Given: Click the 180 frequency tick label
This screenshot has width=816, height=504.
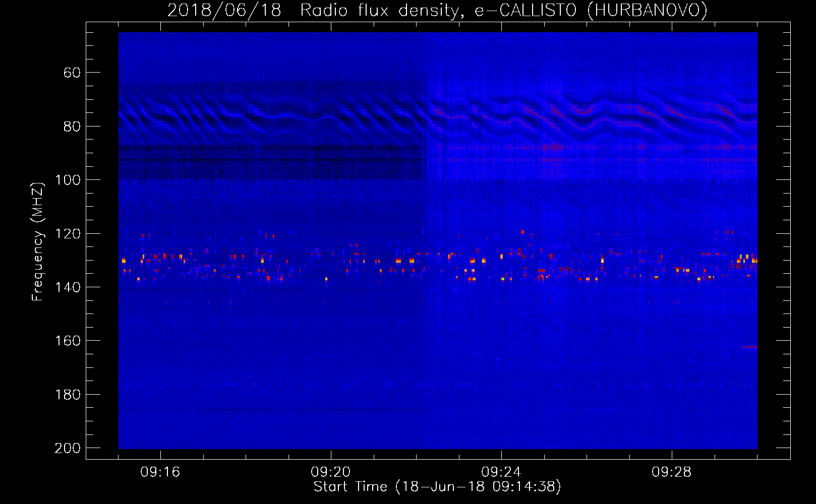Looking at the screenshot, I should [x=68, y=395].
